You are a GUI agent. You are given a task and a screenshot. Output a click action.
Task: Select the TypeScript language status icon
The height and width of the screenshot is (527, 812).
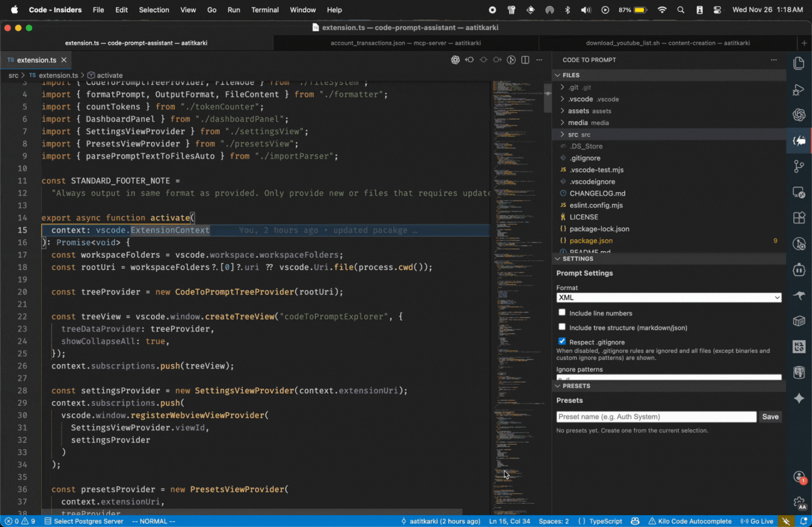(x=606, y=521)
